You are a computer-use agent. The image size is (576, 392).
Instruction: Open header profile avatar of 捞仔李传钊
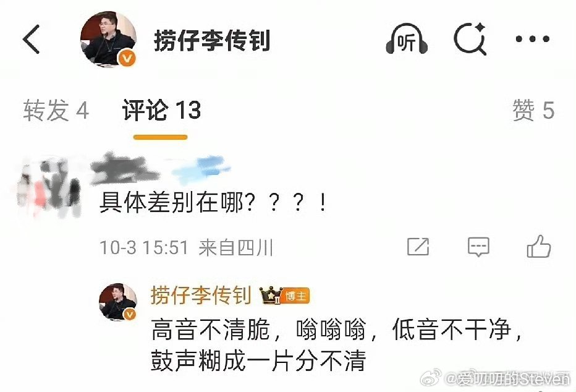tap(108, 40)
